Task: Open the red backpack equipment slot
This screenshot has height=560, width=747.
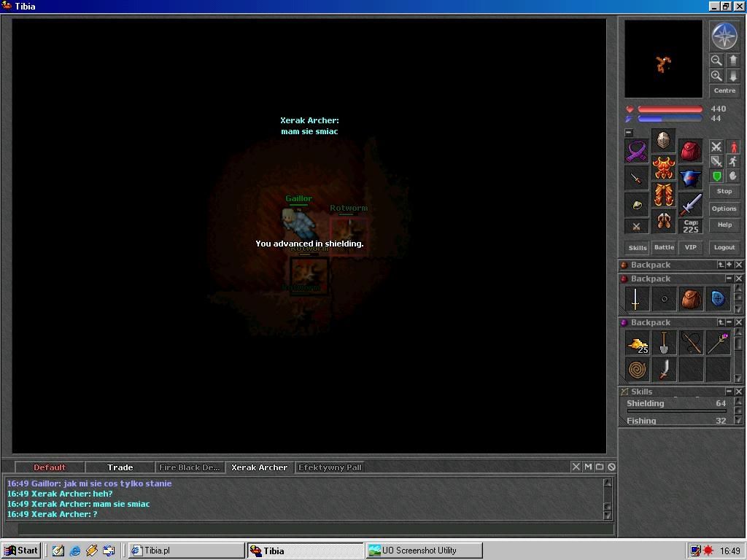Action: (690, 152)
